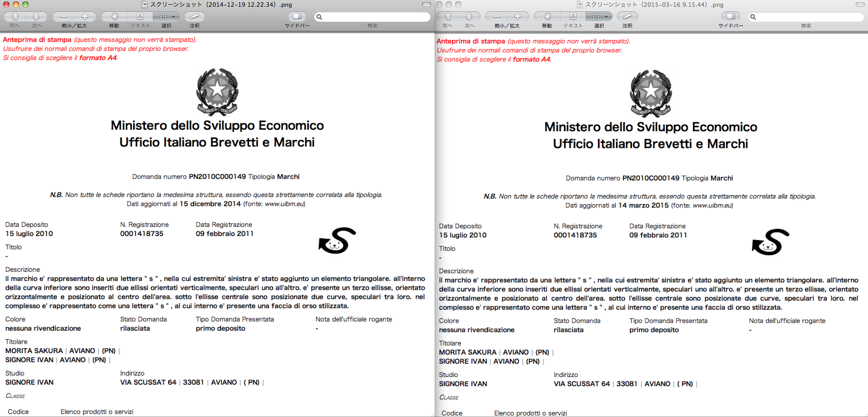Viewport: 868px width, 417px height.
Task: Click "Ministero dello Sviluppo Economico" heading in left document
Action: pyautogui.click(x=217, y=126)
